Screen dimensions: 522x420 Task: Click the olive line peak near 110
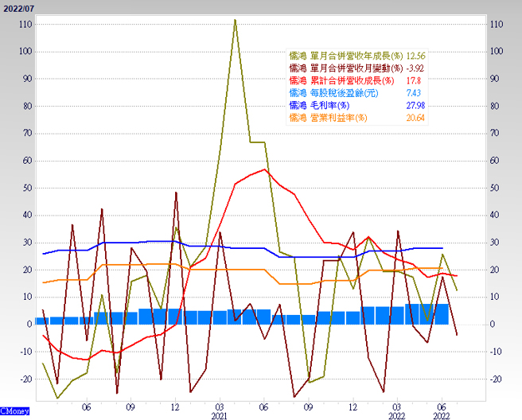[235, 20]
